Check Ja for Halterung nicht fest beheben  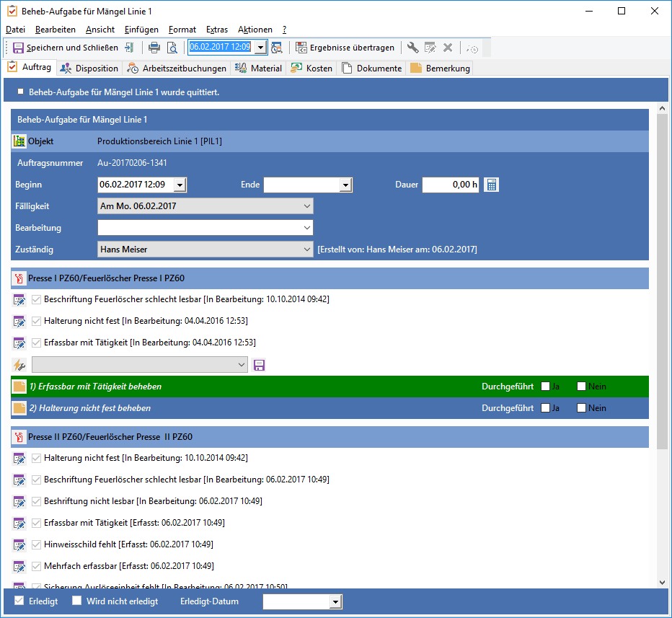(546, 407)
